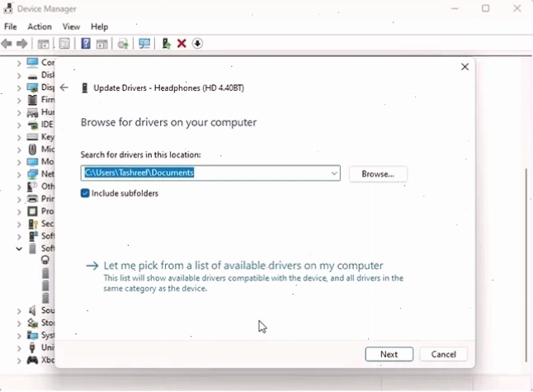
Task: Close the Update Drivers dialog with X
Action: tap(465, 67)
